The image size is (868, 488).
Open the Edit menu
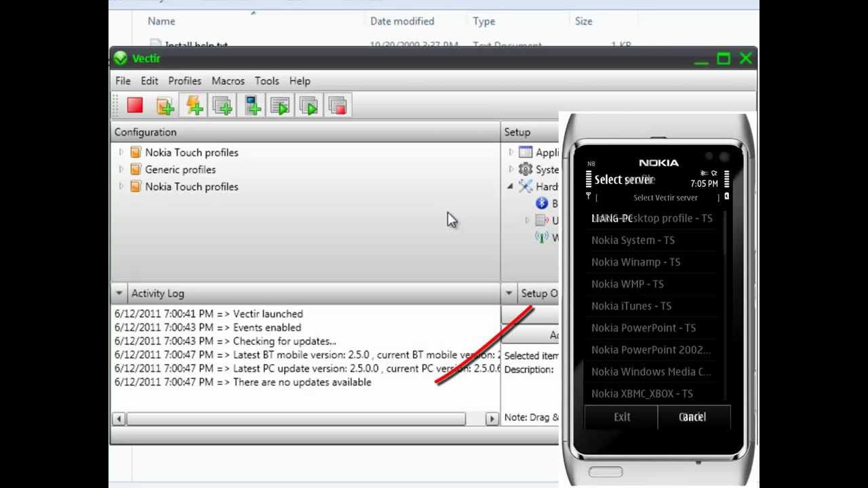(x=149, y=81)
